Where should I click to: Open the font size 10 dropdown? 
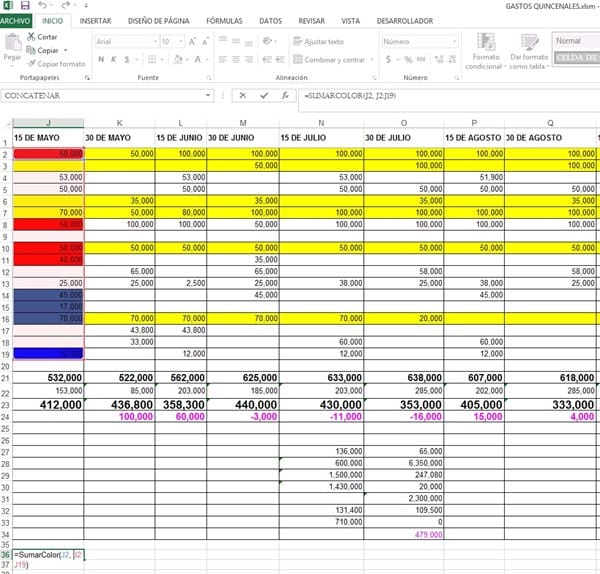[181, 41]
